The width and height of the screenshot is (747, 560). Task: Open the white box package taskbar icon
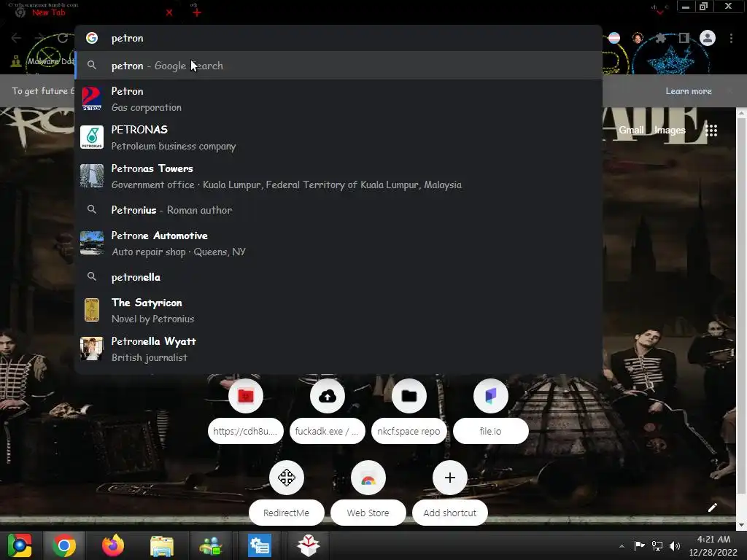click(309, 545)
